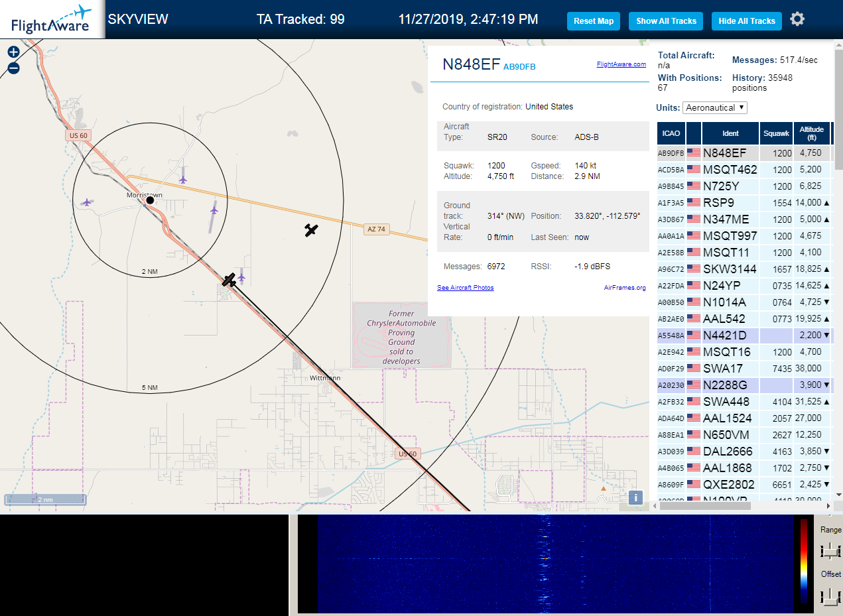This screenshot has height=616, width=843.
Task: Sort table by Squawk column header
Action: point(776,133)
